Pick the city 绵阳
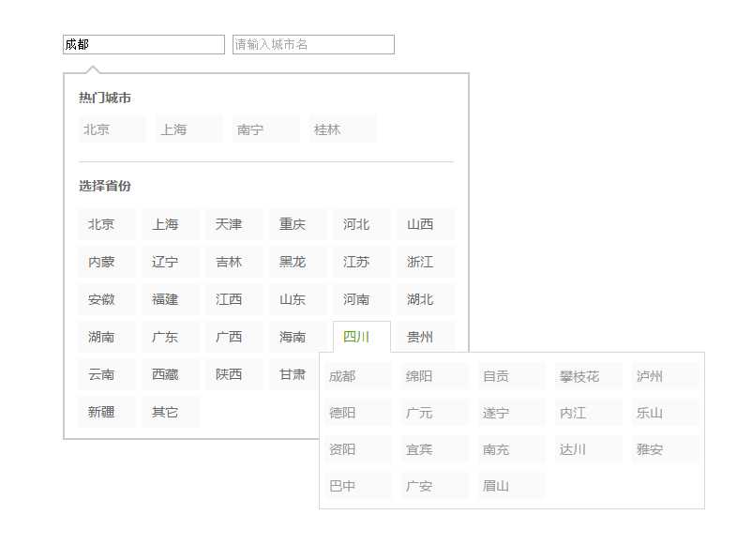This screenshot has height=560, width=752. (434, 376)
